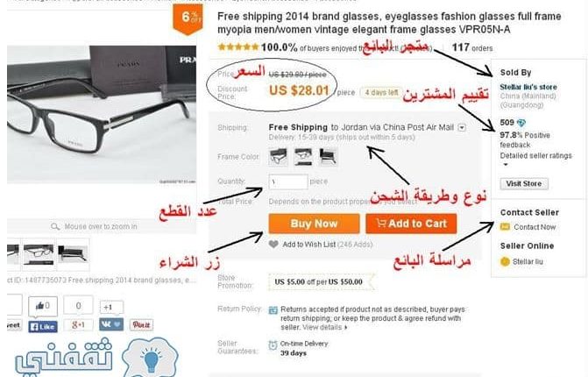588x377 pixels.
Task: Select the second frame color option
Action: 303,156
